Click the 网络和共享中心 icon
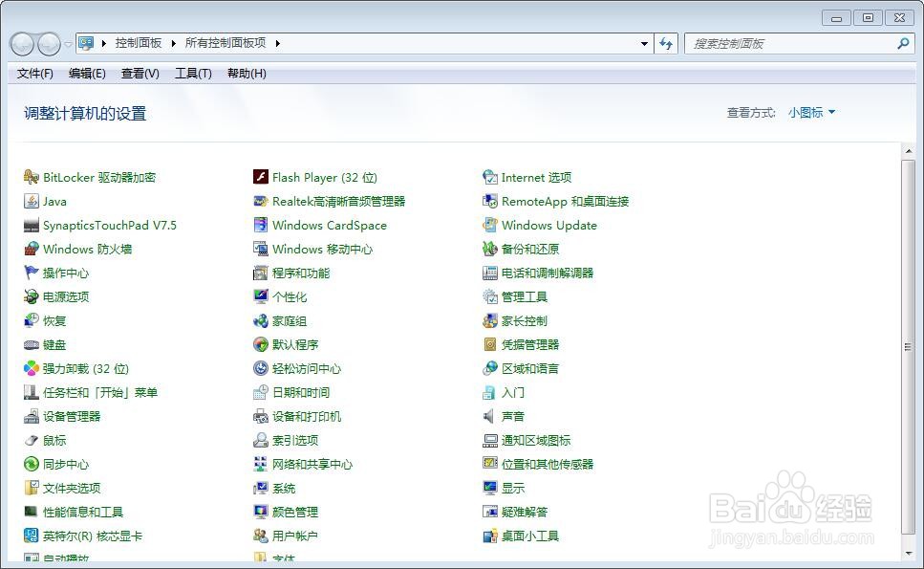The height and width of the screenshot is (569, 924). [x=261, y=464]
